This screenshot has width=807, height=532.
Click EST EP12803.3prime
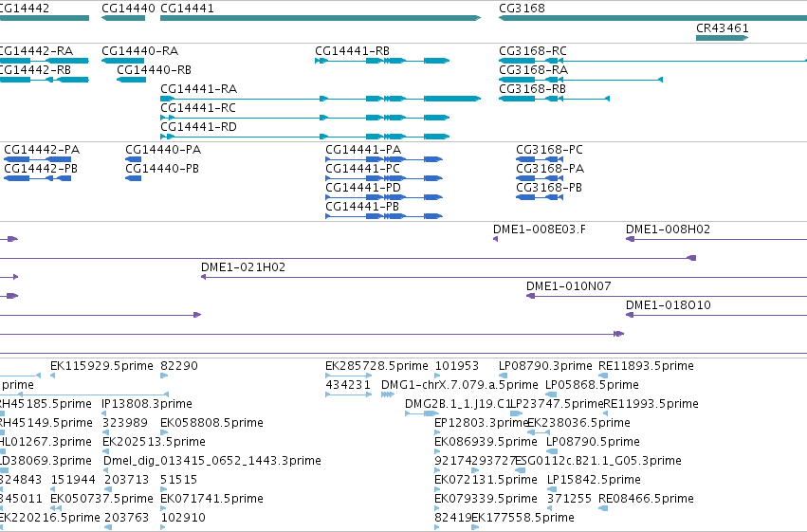pyautogui.click(x=481, y=423)
